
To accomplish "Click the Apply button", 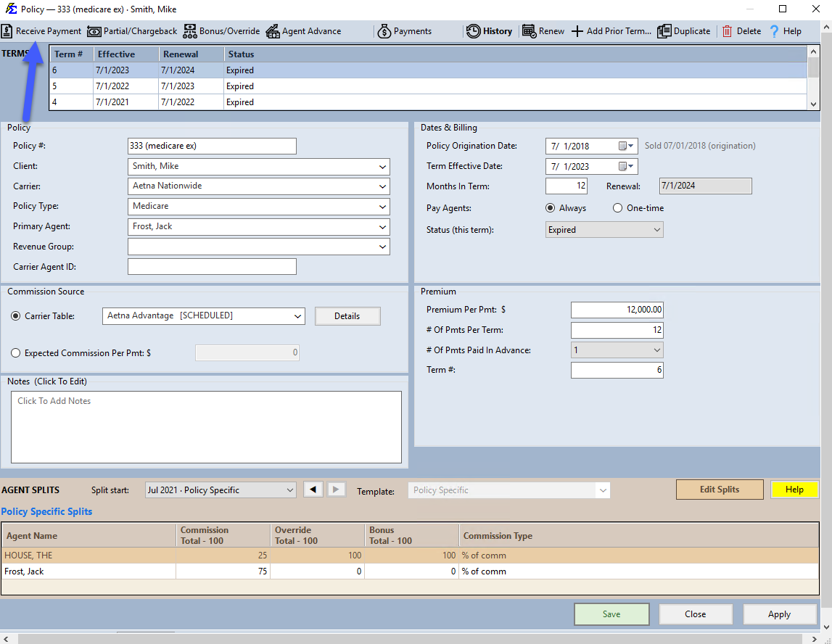I will pyautogui.click(x=780, y=614).
